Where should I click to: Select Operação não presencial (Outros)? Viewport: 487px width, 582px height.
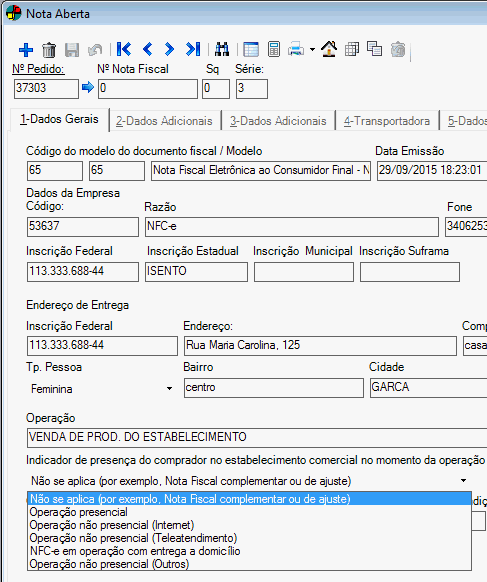pos(249,564)
